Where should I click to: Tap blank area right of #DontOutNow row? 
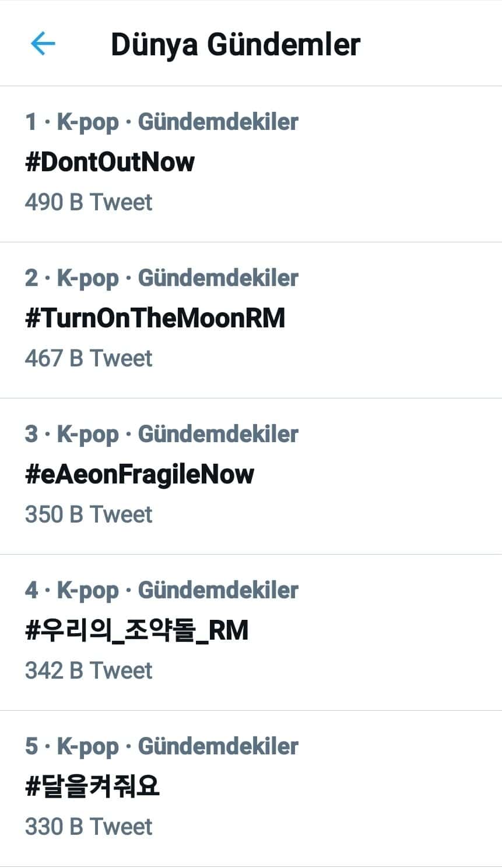[396, 163]
